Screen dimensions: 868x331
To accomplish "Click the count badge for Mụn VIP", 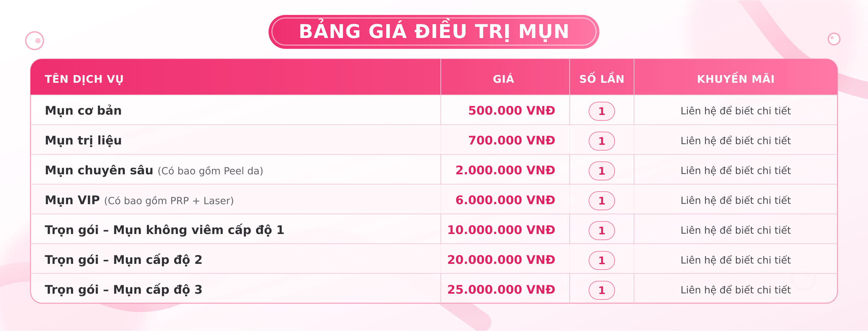I will coord(601,201).
